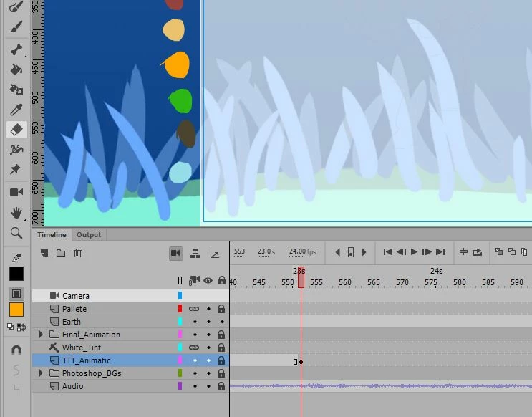Select the Brush tool in toolbar
Screen dimensions: 532x417
click(16, 27)
